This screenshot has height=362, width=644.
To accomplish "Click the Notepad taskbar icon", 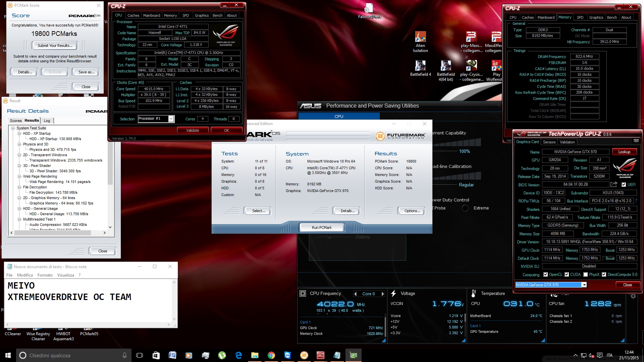I will [337, 355].
